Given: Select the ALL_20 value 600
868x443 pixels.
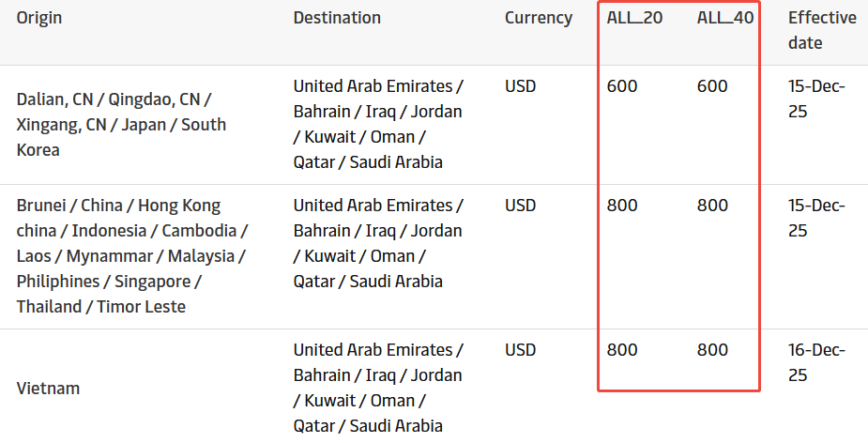Looking at the screenshot, I should click(x=621, y=86).
